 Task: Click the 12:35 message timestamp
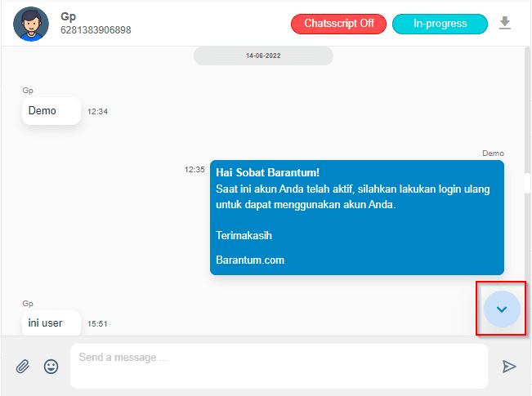click(x=194, y=170)
